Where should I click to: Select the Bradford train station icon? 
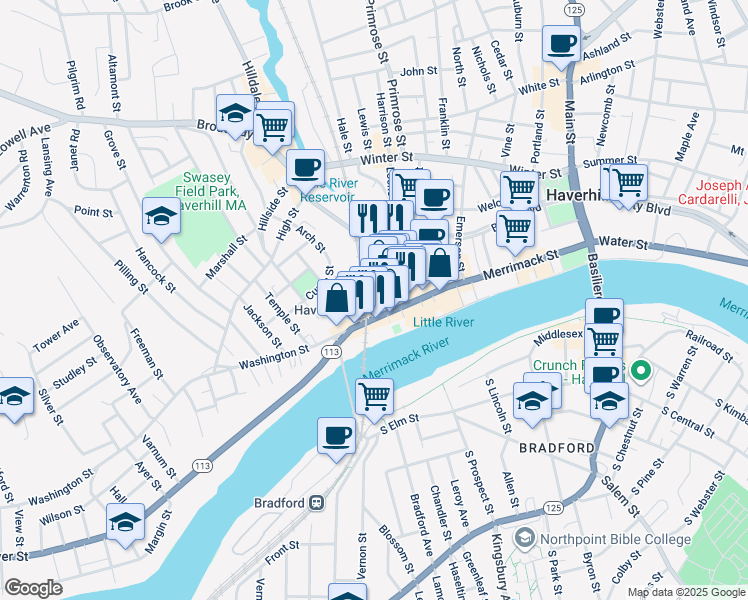316,503
